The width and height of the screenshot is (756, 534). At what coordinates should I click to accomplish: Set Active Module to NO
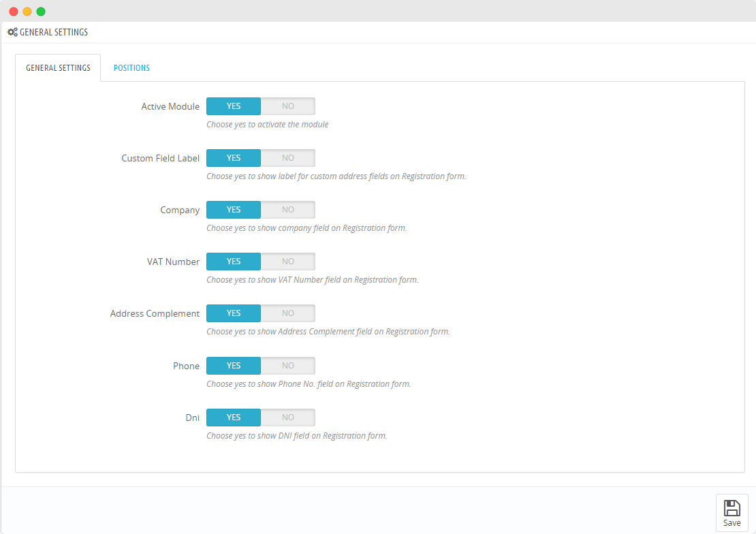288,106
